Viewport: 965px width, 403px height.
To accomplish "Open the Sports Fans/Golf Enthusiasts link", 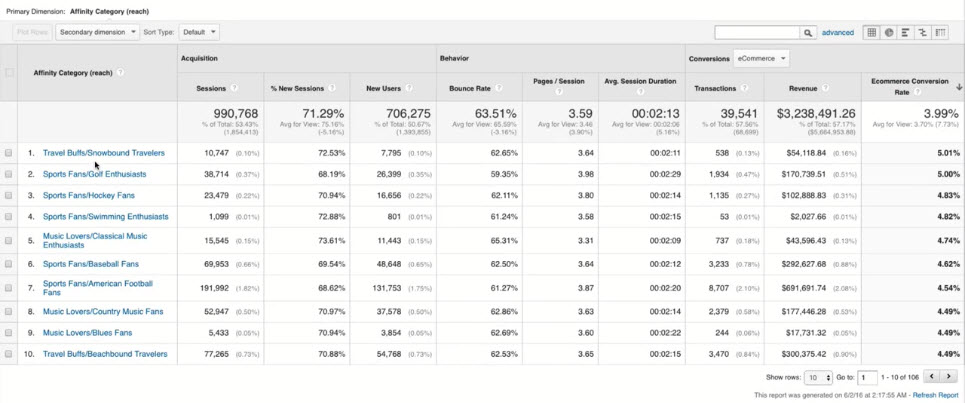I will pos(94,174).
